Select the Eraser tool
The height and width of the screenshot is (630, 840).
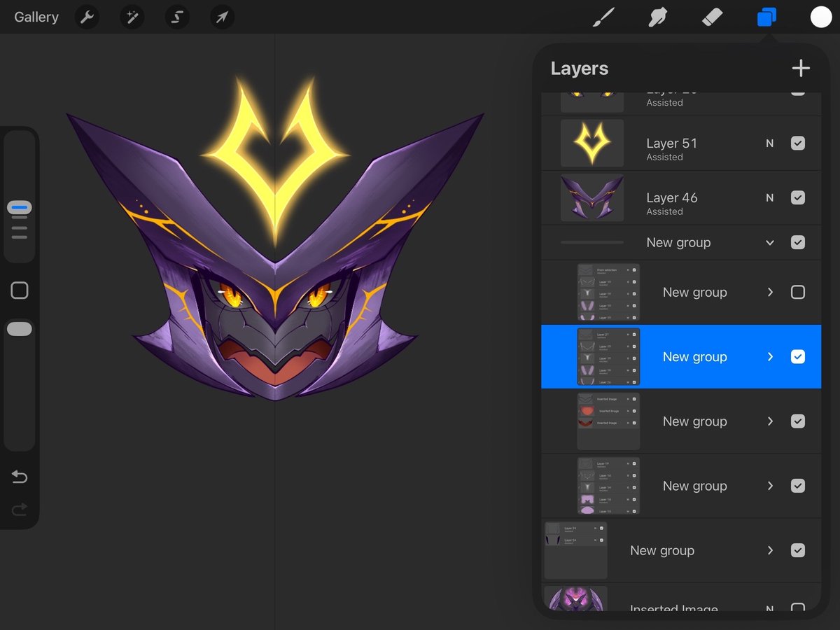click(712, 17)
